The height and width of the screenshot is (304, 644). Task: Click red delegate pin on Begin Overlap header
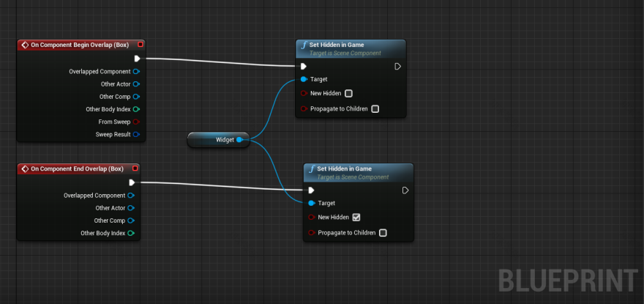pyautogui.click(x=141, y=45)
